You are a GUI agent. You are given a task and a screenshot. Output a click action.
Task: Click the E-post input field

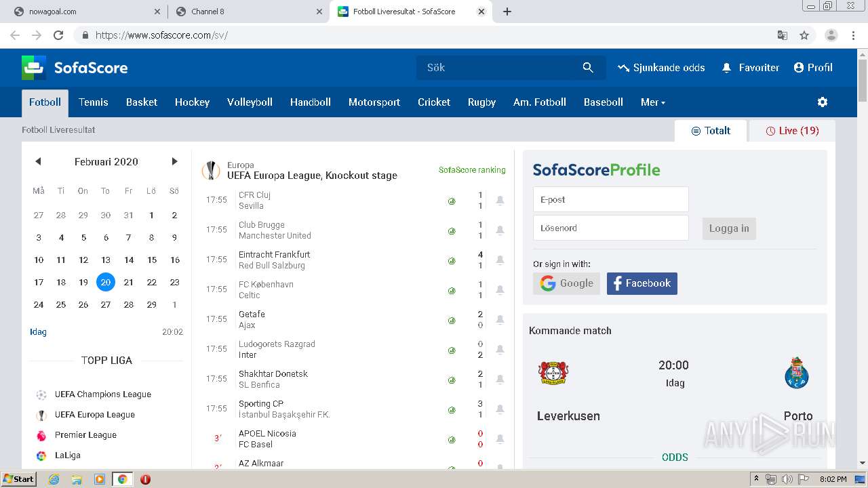coord(610,199)
